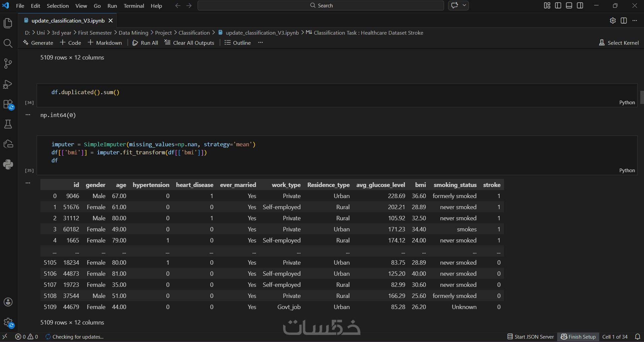Open the Go menu
The height and width of the screenshot is (342, 644).
[x=97, y=6]
